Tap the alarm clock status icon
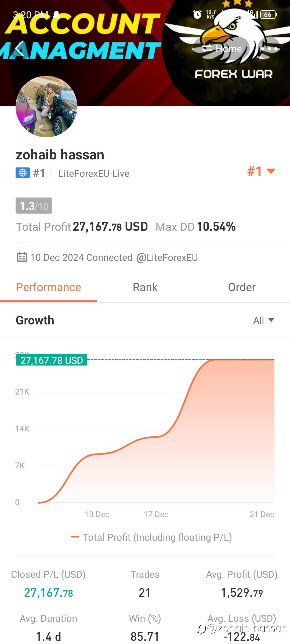The image size is (290, 644). (197, 14)
